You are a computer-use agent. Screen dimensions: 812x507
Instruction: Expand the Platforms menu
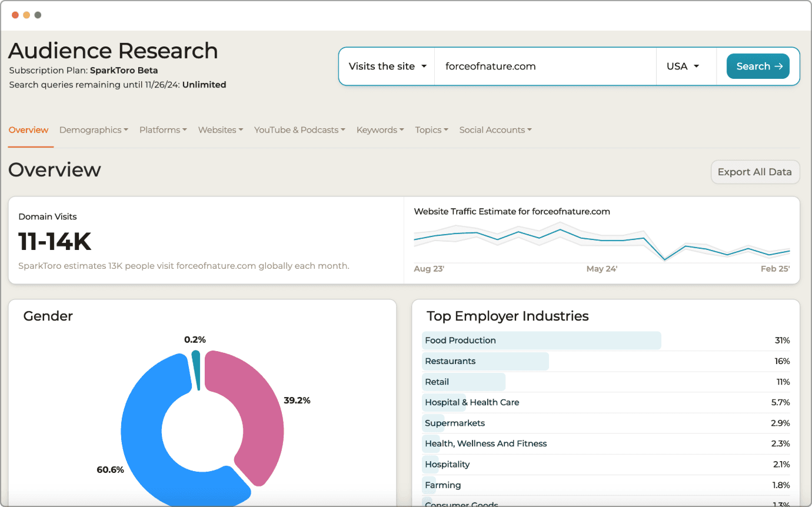[163, 130]
